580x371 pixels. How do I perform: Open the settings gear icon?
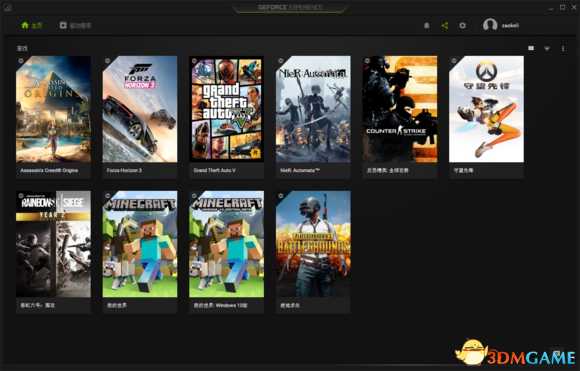tap(462, 26)
